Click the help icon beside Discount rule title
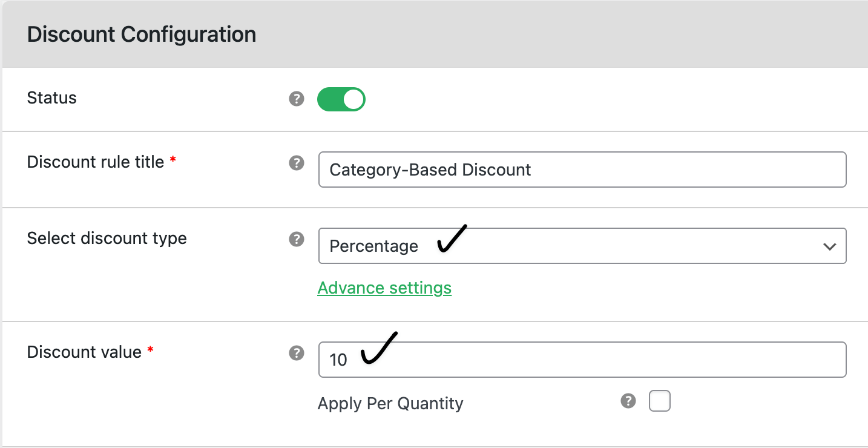 (296, 162)
